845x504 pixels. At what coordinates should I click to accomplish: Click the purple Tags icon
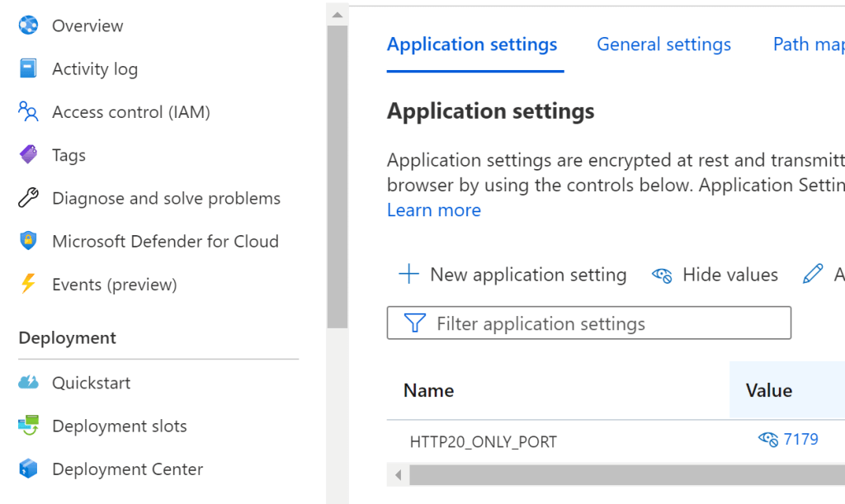pyautogui.click(x=28, y=155)
